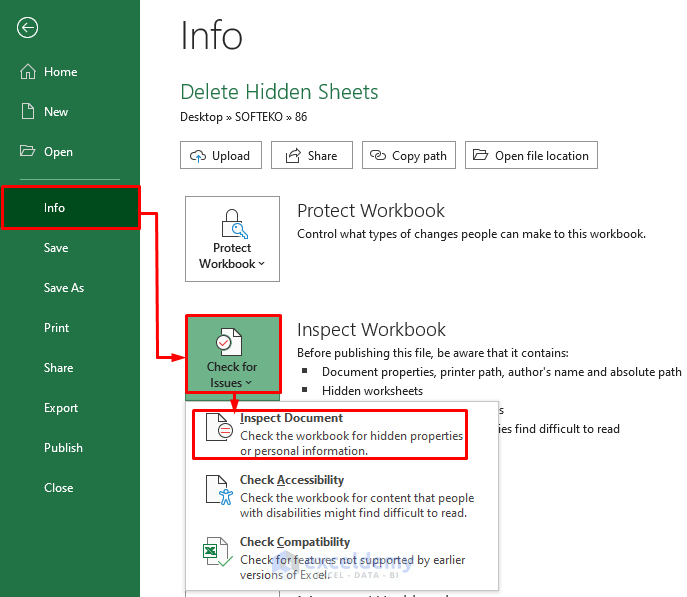Choose Save As in the sidebar
Image resolution: width=687 pixels, height=597 pixels.
(64, 288)
